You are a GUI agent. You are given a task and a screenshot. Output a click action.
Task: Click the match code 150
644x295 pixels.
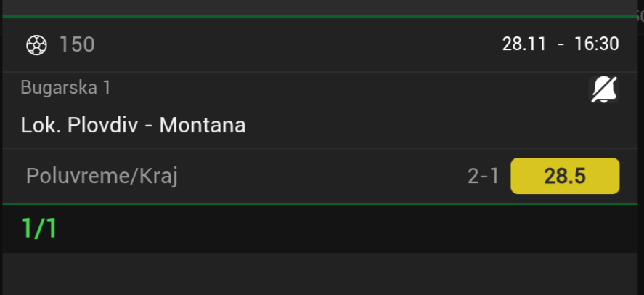(x=77, y=45)
